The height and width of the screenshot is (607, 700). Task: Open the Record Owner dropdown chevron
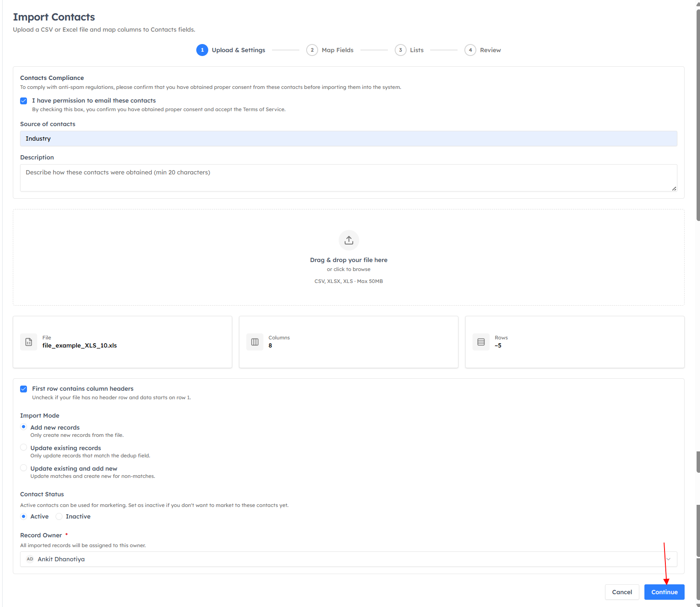click(668, 559)
